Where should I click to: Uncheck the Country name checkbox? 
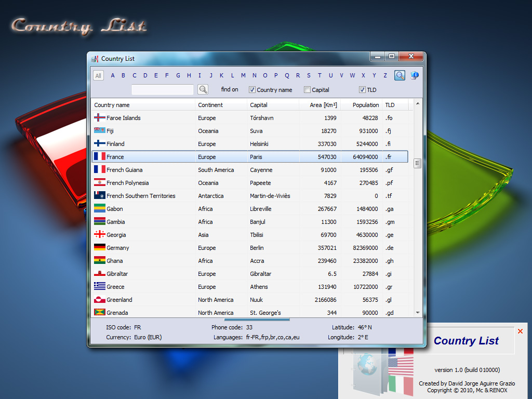pos(252,90)
